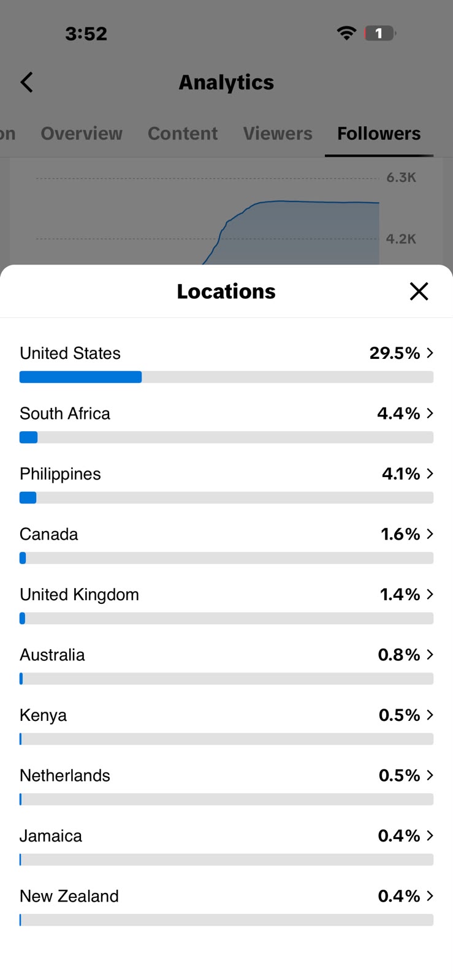Tap the battery indicator icon
Image resolution: width=453 pixels, height=980 pixels.
[380, 33]
